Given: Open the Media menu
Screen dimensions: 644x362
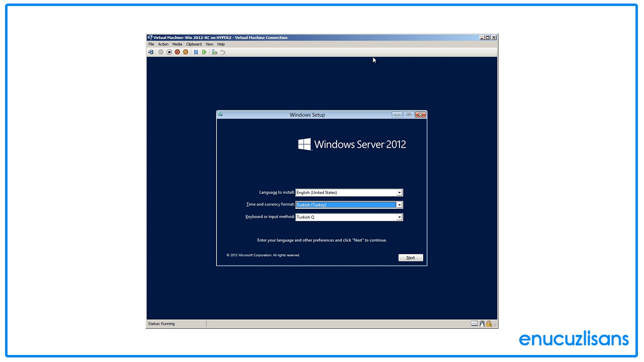Looking at the screenshot, I should 177,44.
